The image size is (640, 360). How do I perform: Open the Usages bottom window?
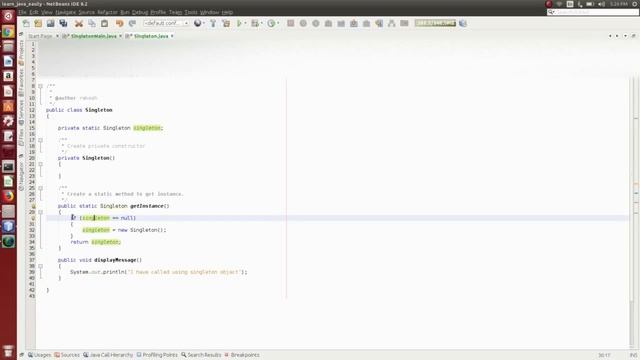coord(40,355)
